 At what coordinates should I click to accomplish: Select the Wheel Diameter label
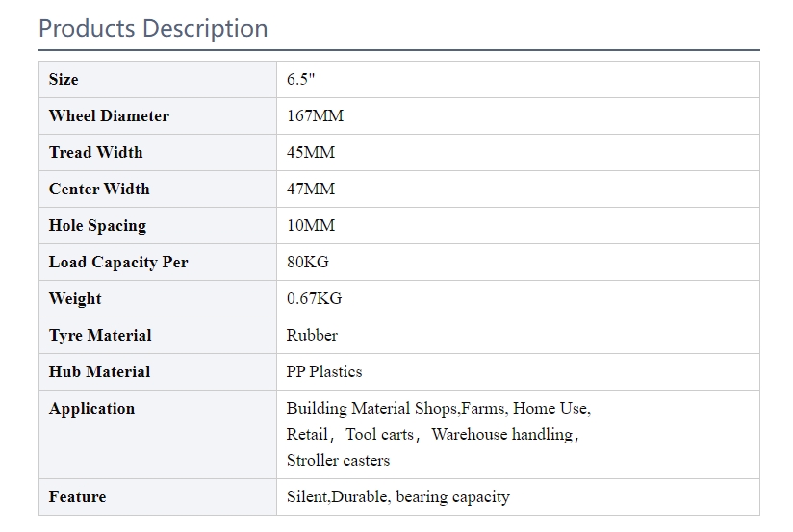click(109, 115)
